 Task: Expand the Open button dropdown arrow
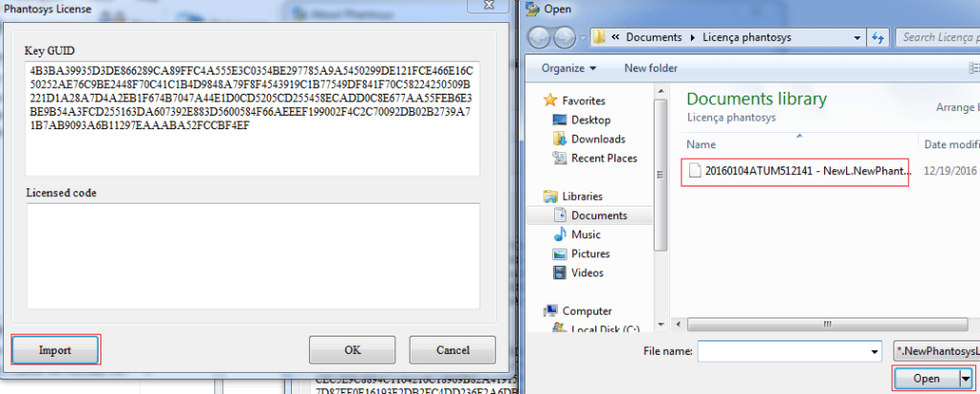pos(967,379)
